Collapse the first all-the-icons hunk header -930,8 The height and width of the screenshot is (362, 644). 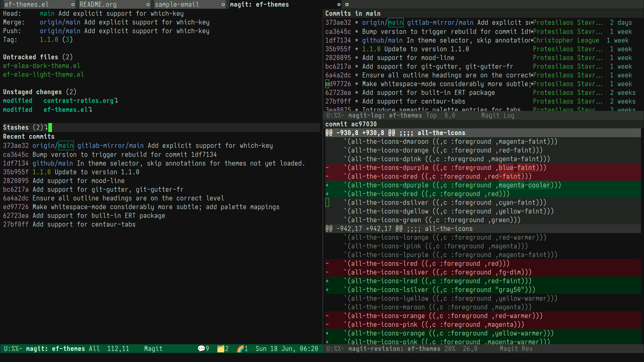(483, 133)
